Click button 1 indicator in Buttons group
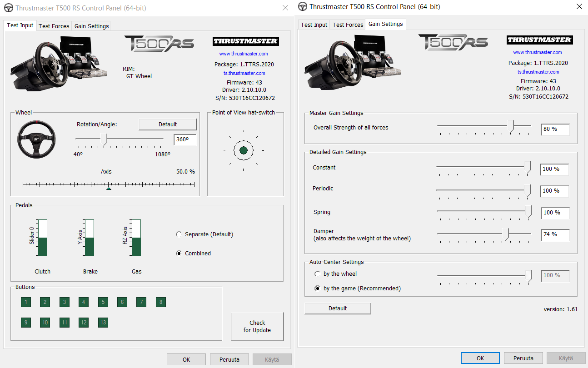The width and height of the screenshot is (588, 368). 26,302
